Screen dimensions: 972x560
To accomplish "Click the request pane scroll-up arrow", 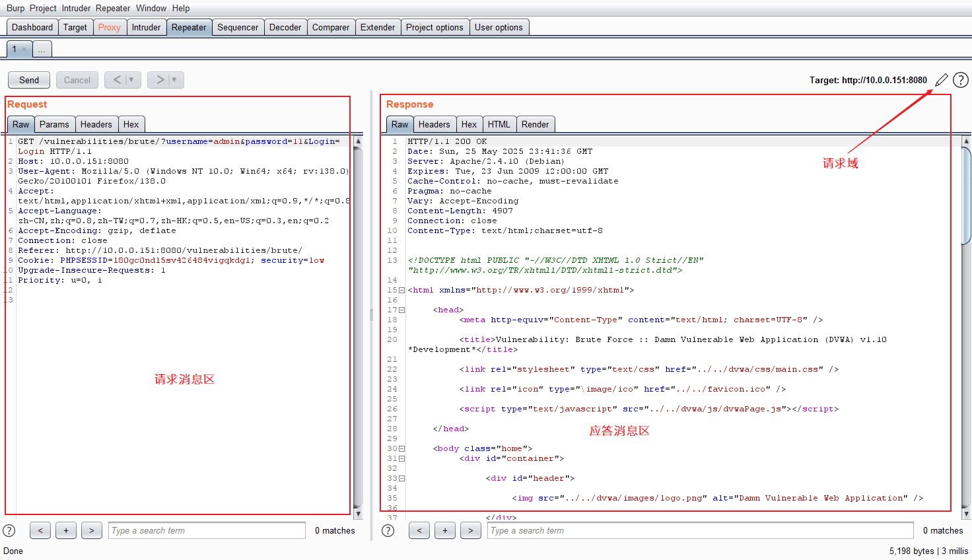I will 359,141.
